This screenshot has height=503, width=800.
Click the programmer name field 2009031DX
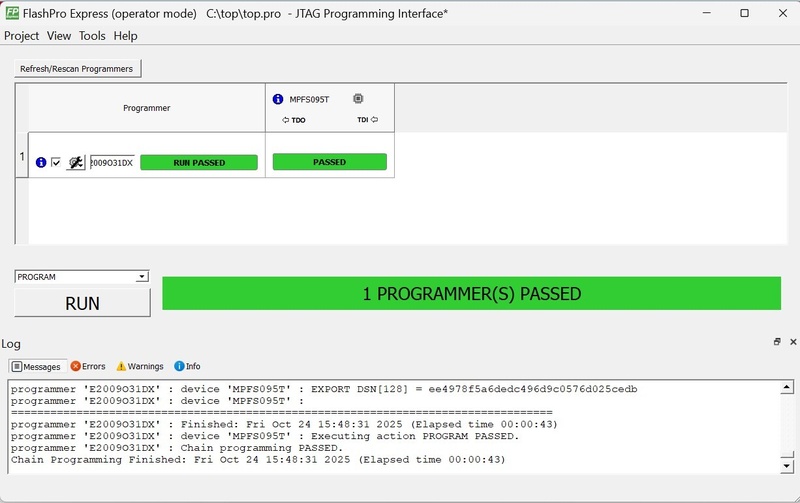point(112,162)
